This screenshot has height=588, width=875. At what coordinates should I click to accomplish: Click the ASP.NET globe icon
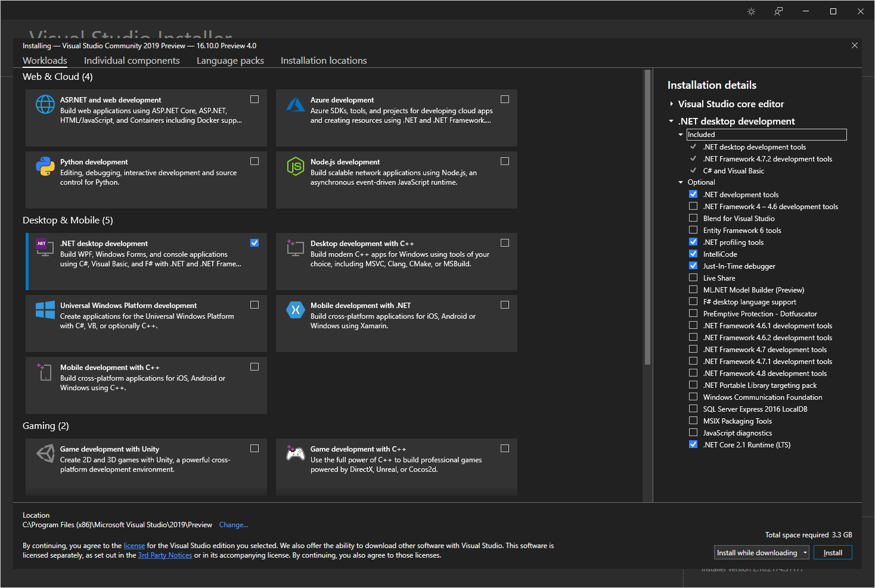click(45, 104)
